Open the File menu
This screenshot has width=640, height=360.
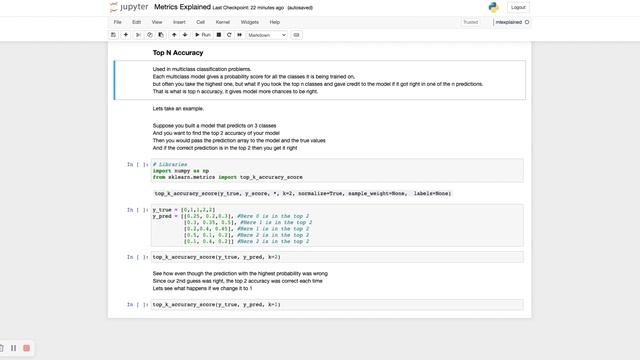click(118, 22)
